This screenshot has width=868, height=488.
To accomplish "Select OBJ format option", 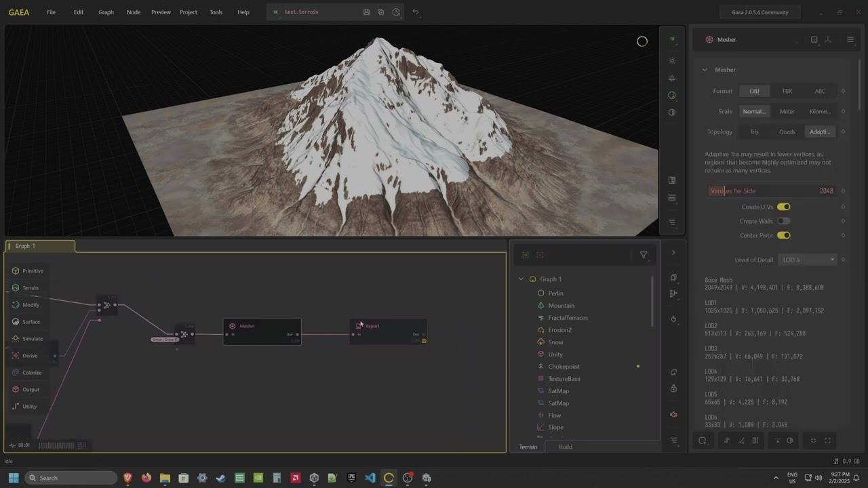I will click(754, 91).
